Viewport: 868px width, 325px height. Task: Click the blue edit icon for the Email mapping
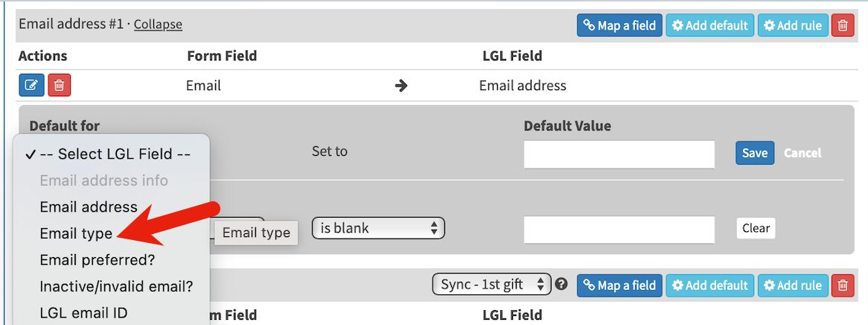31,86
